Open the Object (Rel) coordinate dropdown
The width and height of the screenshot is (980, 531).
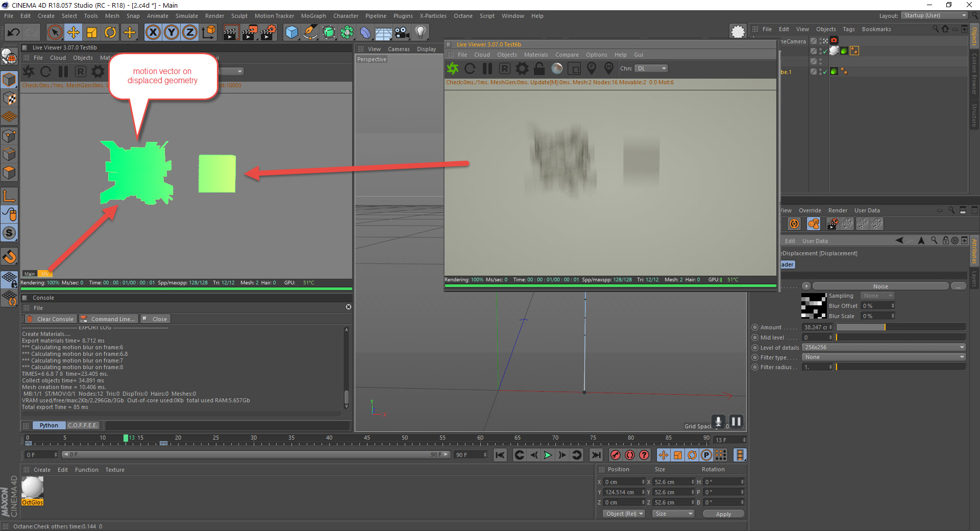coord(624,514)
